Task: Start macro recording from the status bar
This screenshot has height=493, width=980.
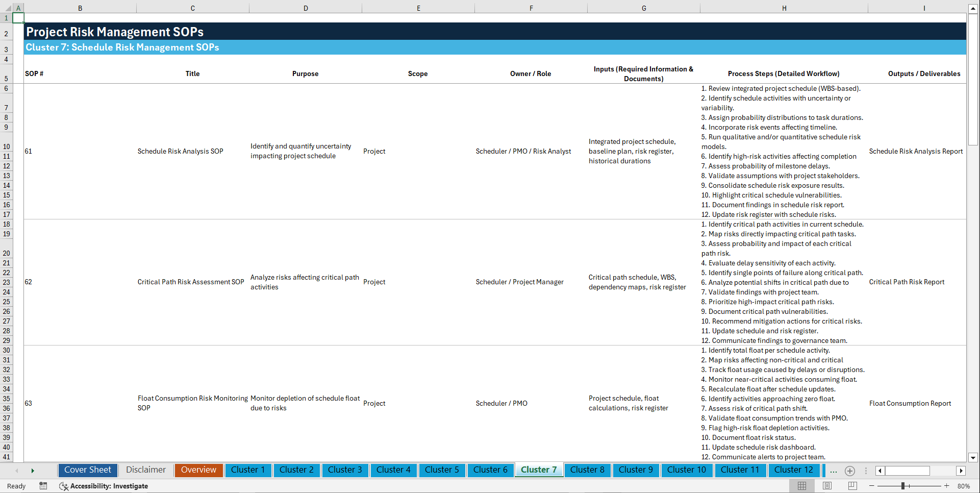Action: coord(43,486)
